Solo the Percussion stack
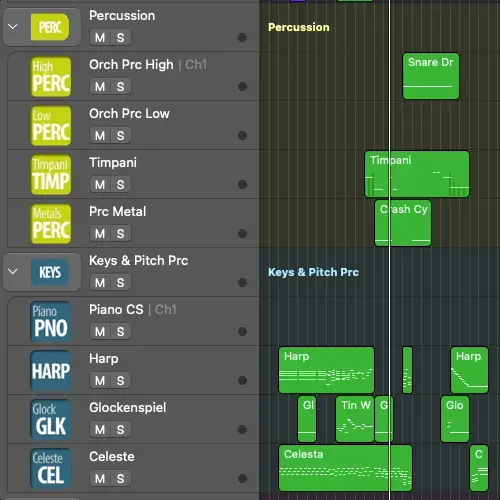This screenshot has width=500, height=500. [121, 38]
